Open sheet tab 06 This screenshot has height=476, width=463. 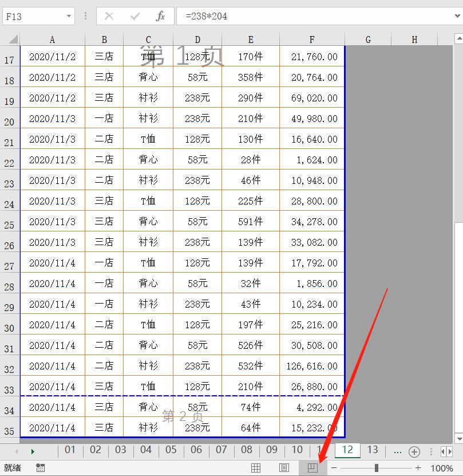(x=196, y=450)
